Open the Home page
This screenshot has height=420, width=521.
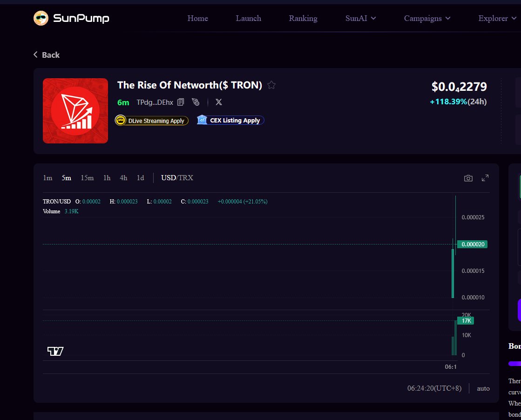coord(198,18)
